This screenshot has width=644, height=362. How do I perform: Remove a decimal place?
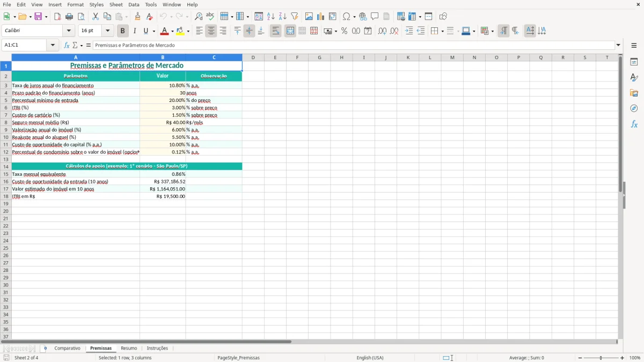point(394,31)
